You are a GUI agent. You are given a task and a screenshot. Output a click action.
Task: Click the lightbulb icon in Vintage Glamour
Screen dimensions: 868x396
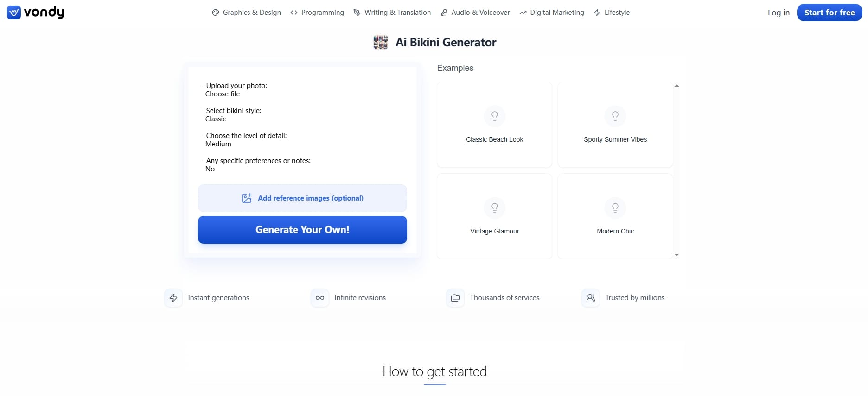(495, 207)
